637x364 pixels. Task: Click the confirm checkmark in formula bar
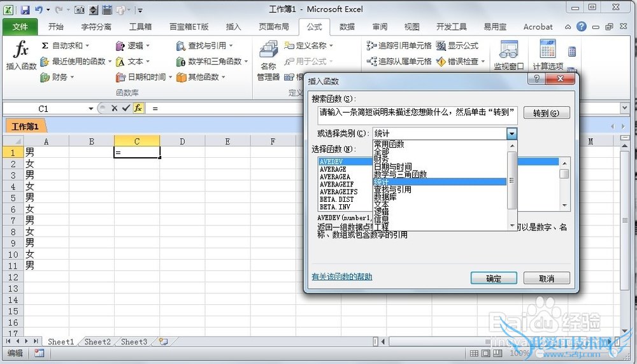[126, 108]
